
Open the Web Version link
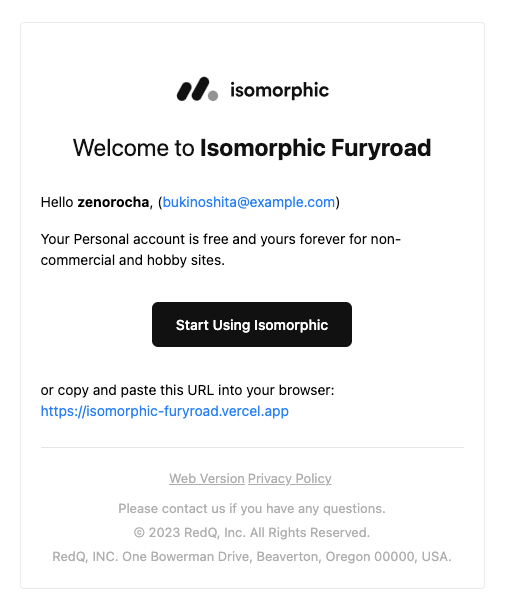click(207, 479)
